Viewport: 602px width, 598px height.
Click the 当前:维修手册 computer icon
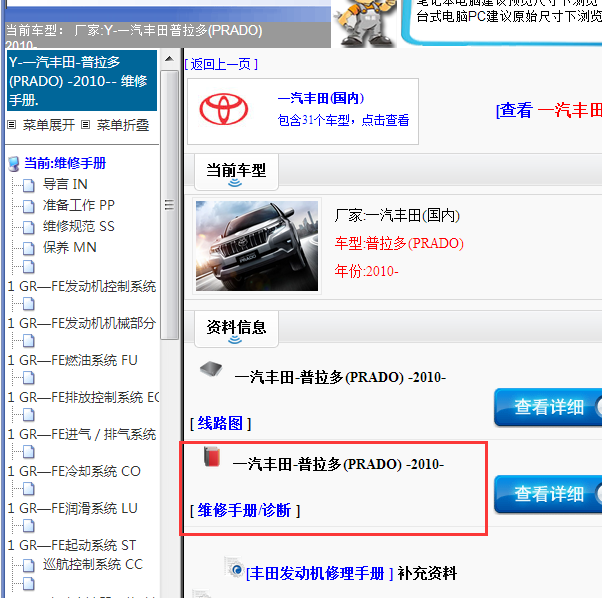14,164
